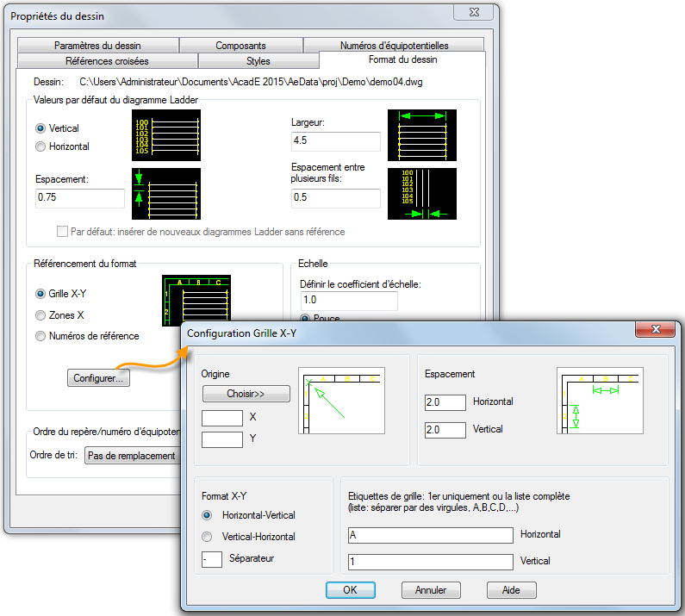Click the Horizontal spacing field in grid config
Viewport: 685px width, 616px height.
click(445, 402)
